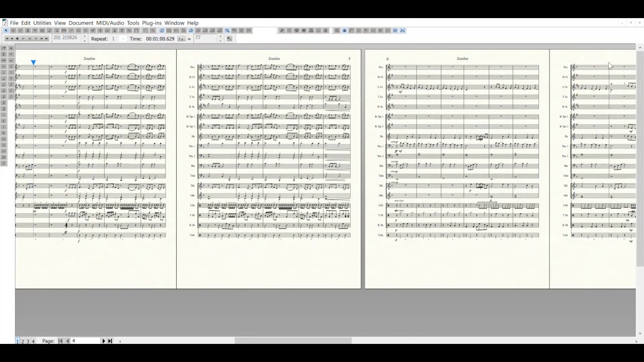Select the Page Layout tool
Viewport: 644px width, 362px height.
pyautogui.click(x=136, y=30)
